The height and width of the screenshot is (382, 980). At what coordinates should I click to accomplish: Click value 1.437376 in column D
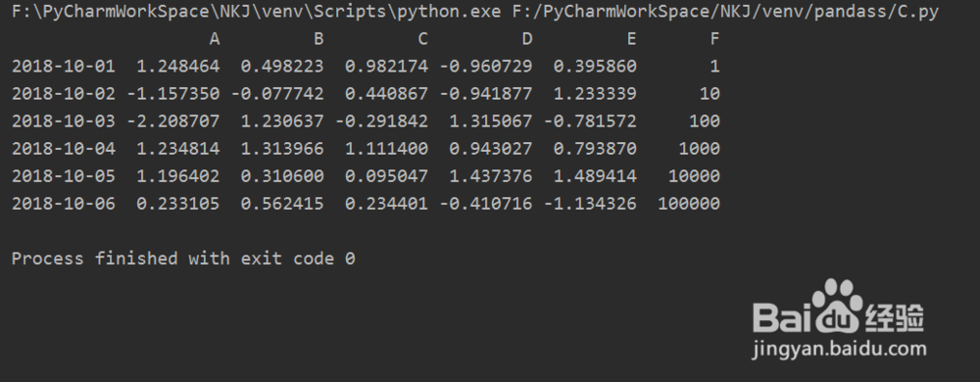coord(491,176)
